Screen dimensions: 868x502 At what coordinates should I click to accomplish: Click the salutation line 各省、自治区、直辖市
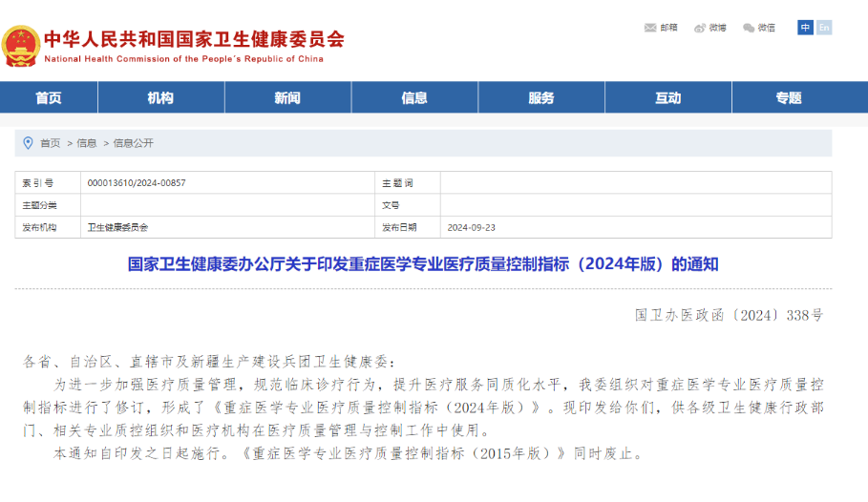pos(209,362)
